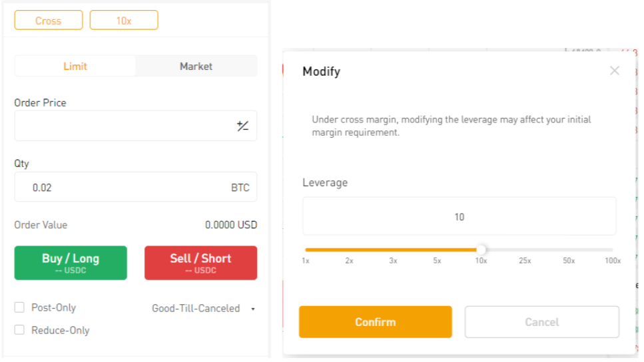Click the Leverage value input field

coord(459,216)
